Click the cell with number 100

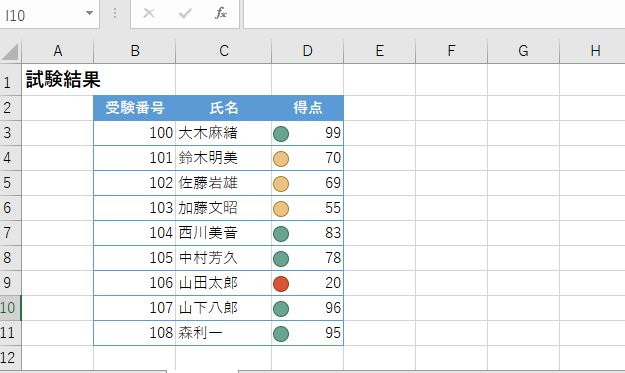point(135,133)
